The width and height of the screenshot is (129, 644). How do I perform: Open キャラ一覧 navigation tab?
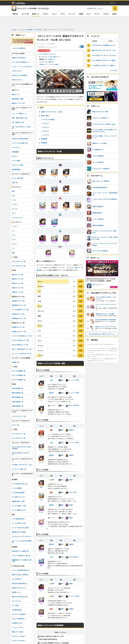coord(25,14)
